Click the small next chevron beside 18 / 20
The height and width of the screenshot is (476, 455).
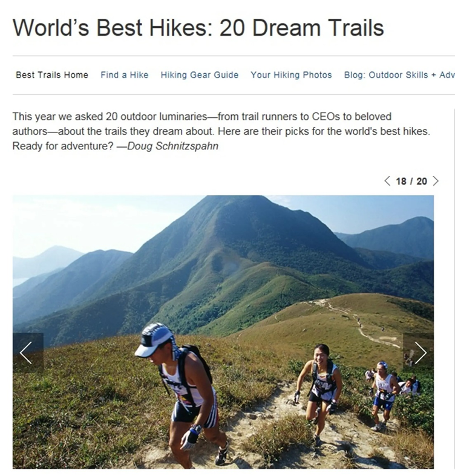(436, 181)
